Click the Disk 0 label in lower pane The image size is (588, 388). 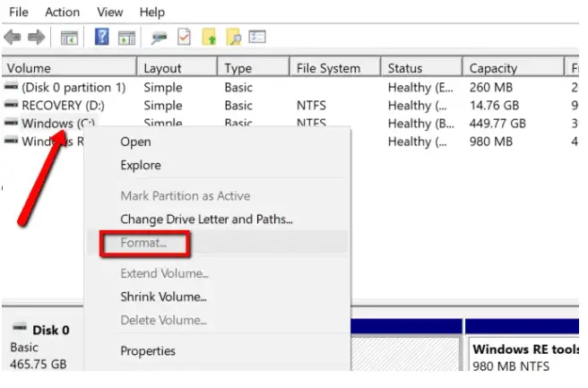pos(51,330)
